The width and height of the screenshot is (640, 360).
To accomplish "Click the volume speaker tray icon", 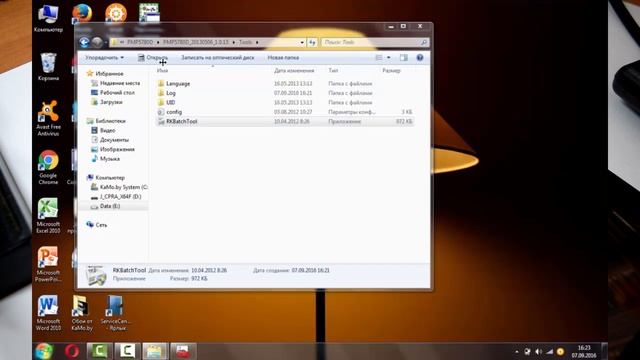I will pos(538,351).
